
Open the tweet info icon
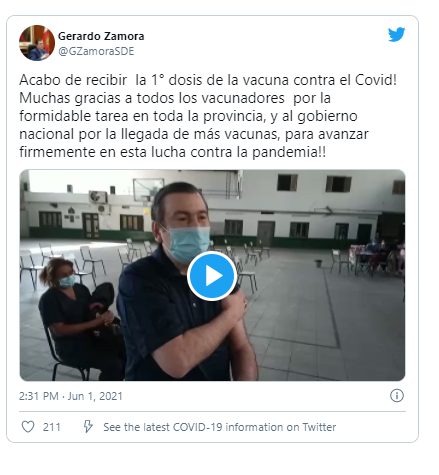click(397, 396)
